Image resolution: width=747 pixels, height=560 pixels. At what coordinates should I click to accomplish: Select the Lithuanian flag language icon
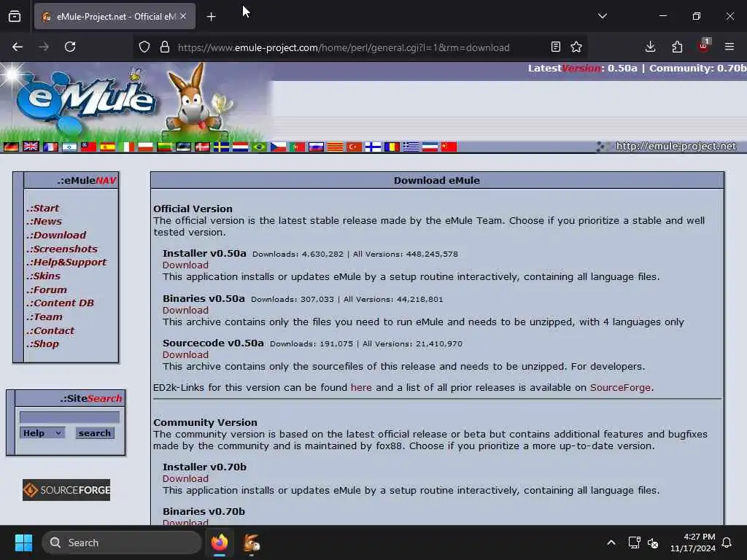pos(164,147)
